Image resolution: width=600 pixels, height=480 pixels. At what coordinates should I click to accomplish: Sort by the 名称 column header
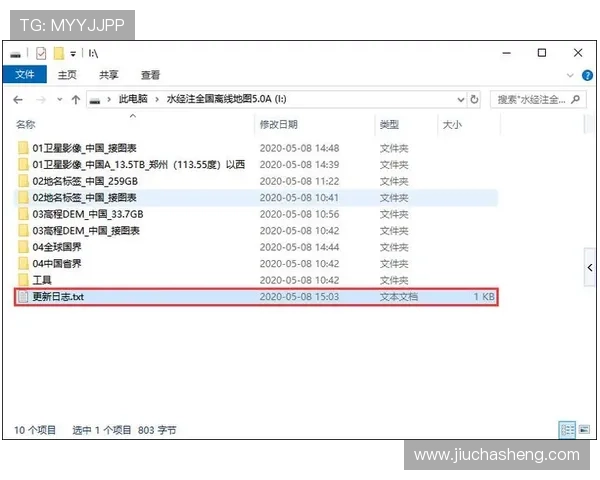[x=26, y=124]
